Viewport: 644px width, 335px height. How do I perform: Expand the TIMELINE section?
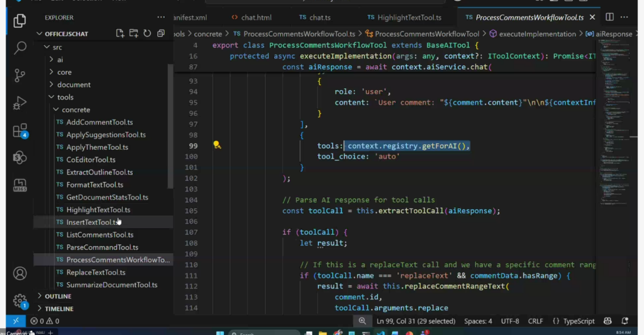(x=58, y=309)
